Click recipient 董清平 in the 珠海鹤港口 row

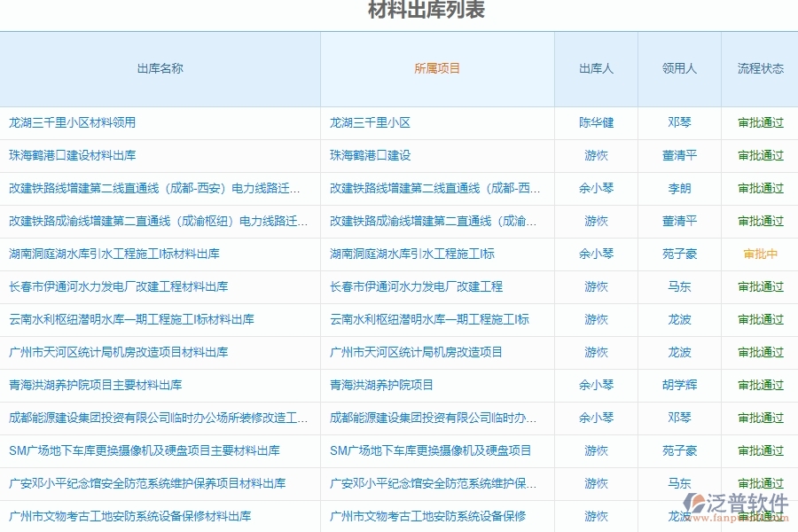tap(678, 155)
